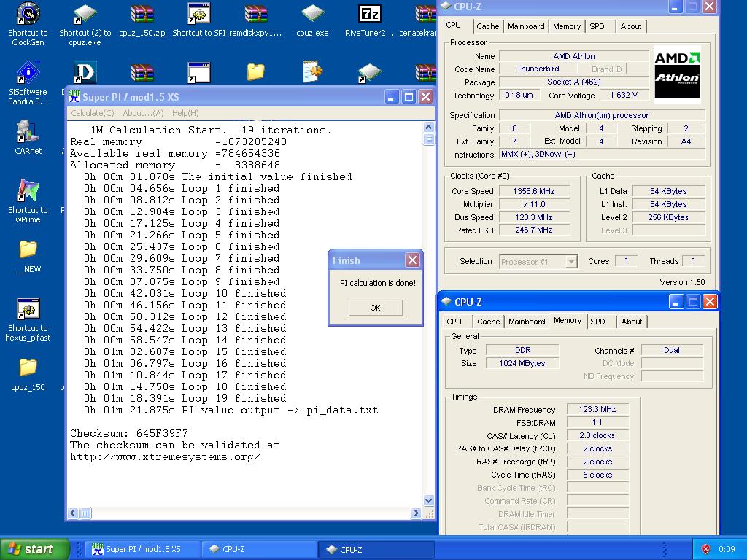Click the lower CPU-Z title bar icon
747x560 pixels.
coord(446,301)
